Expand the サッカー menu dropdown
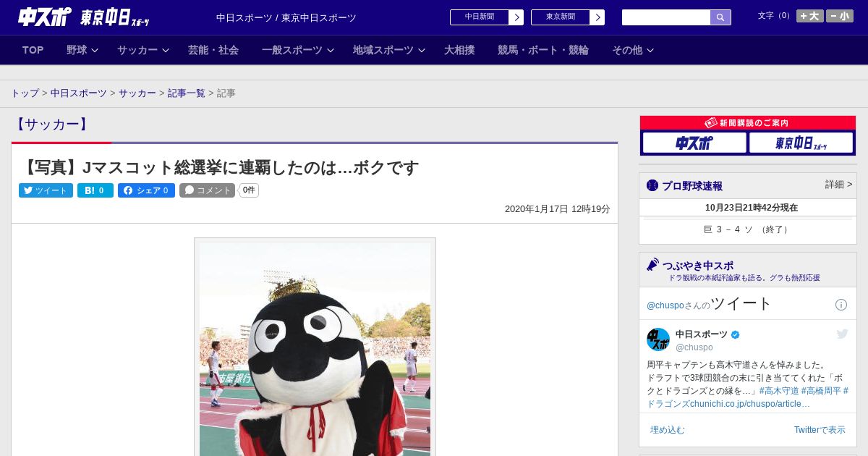Viewport: 868px width, 456px height. coord(143,50)
